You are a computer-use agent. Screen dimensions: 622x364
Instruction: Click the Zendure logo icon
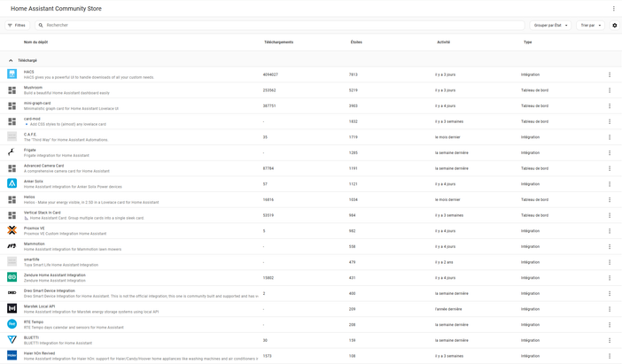[12, 277]
